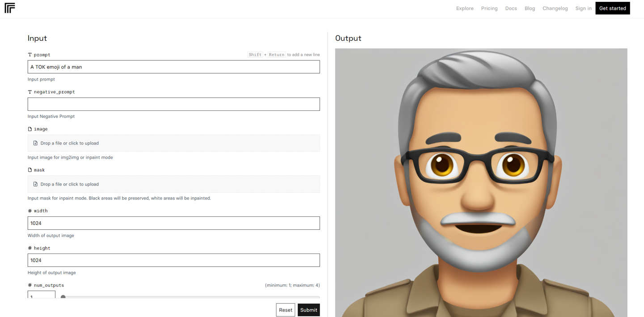Open the Docs link in the navigation
Screen dimensions: 644x317
511,8
